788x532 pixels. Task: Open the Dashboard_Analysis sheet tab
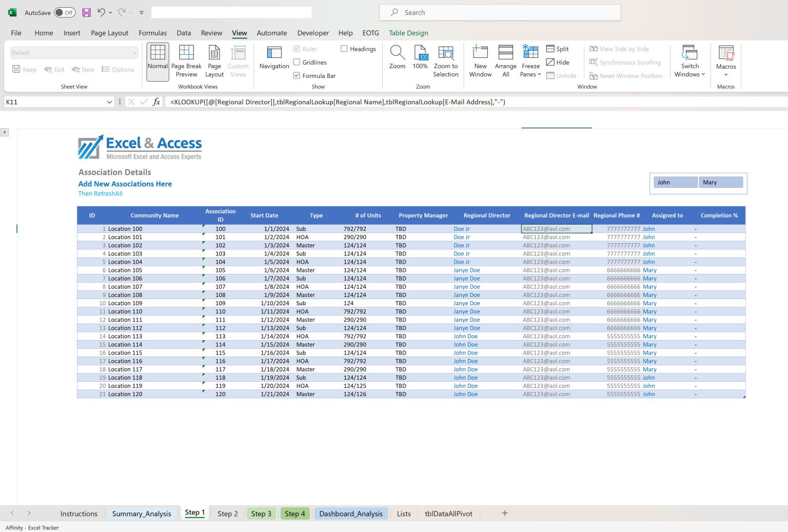click(x=351, y=513)
